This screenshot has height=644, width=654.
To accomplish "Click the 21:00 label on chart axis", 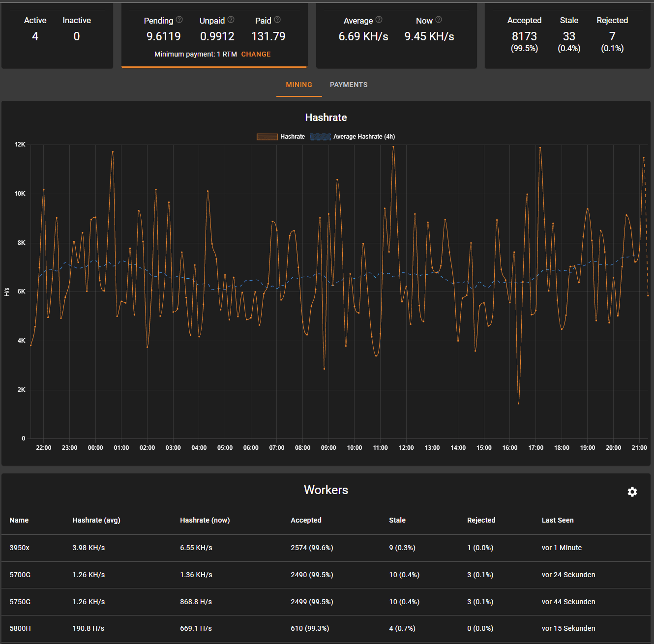I will point(639,448).
